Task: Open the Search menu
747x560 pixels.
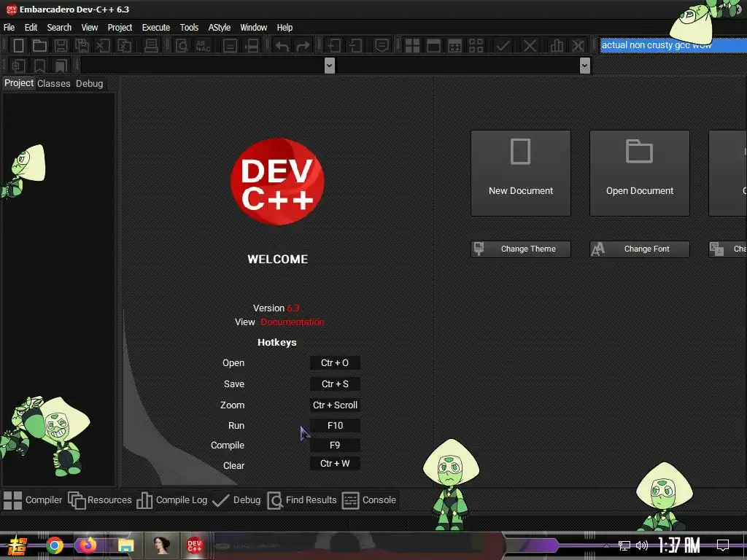Action: [x=59, y=28]
